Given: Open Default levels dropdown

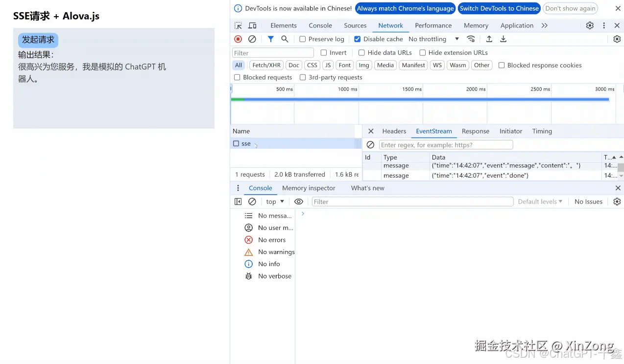Looking at the screenshot, I should click(540, 202).
